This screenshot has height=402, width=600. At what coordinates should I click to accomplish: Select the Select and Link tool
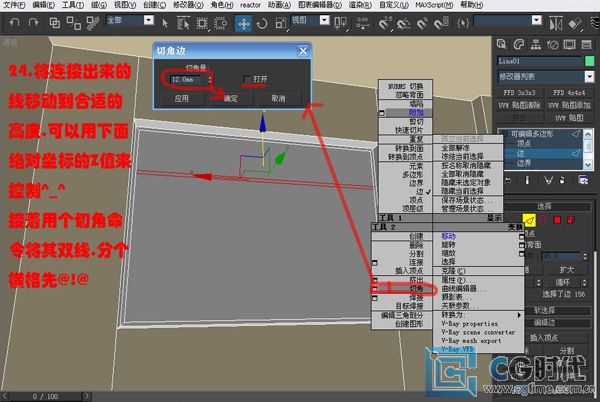pos(54,23)
